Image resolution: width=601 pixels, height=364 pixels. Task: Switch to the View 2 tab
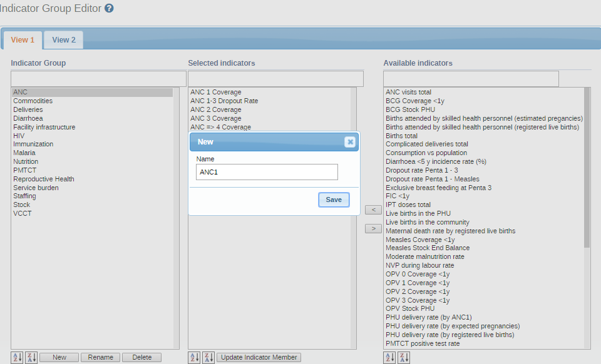(64, 40)
